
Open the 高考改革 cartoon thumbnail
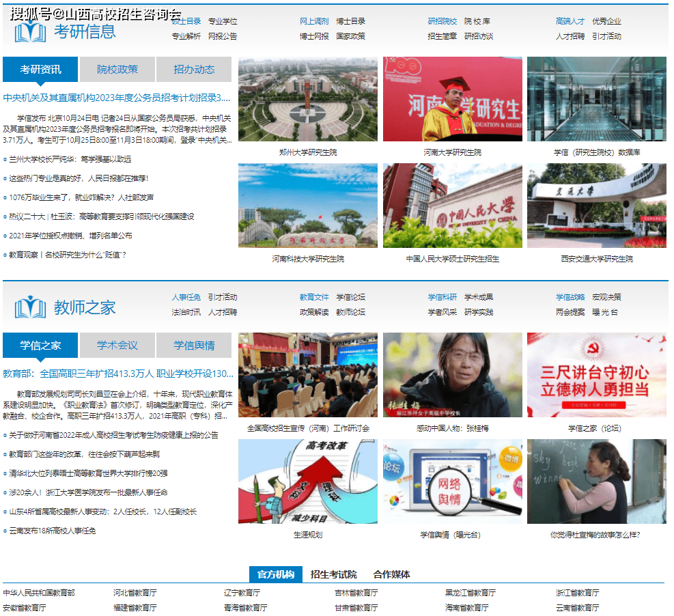click(308, 481)
